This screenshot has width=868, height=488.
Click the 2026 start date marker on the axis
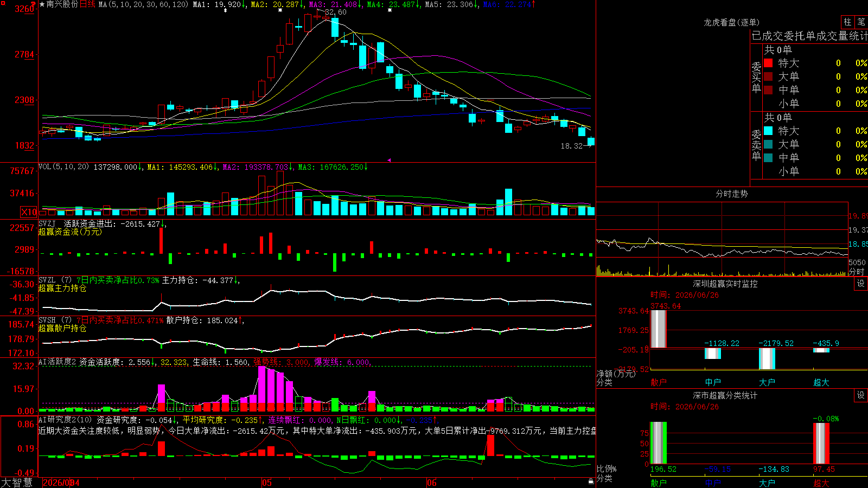click(x=61, y=483)
